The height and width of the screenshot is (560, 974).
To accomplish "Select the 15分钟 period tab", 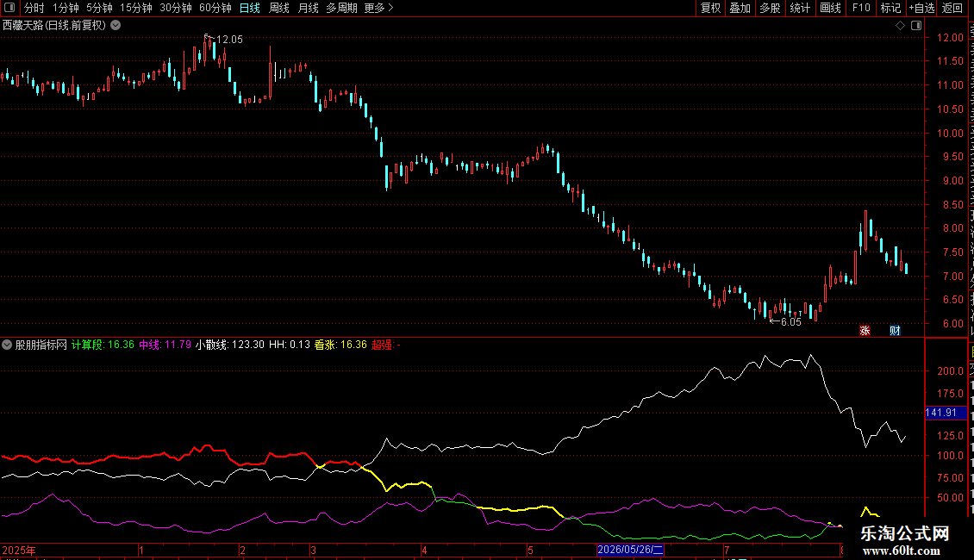I will coord(135,8).
